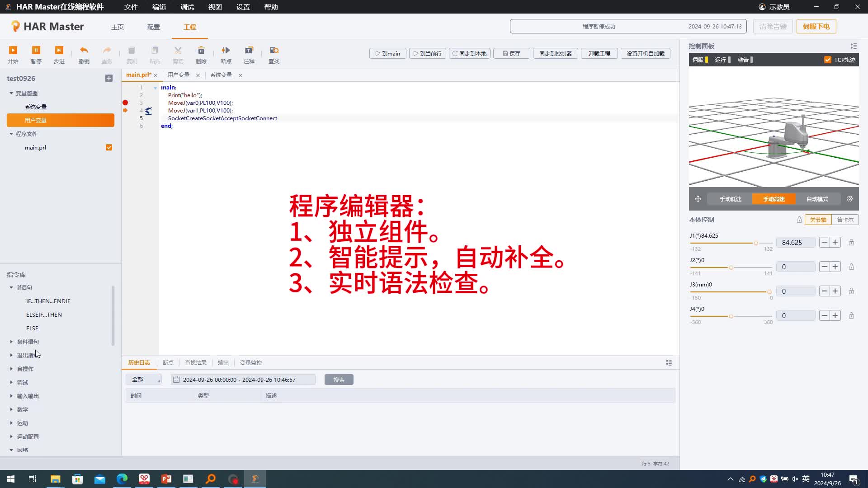
Task: Switch to 变量监控 bottom tab
Action: (x=250, y=362)
